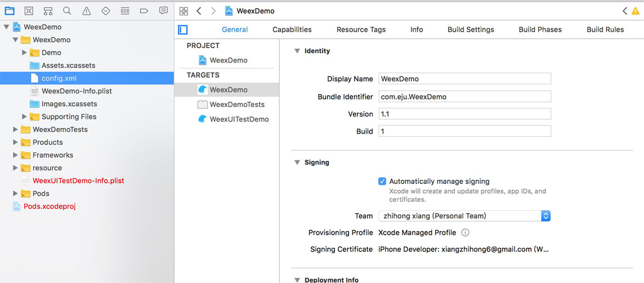Uncheck Automatically manage signing

click(382, 181)
